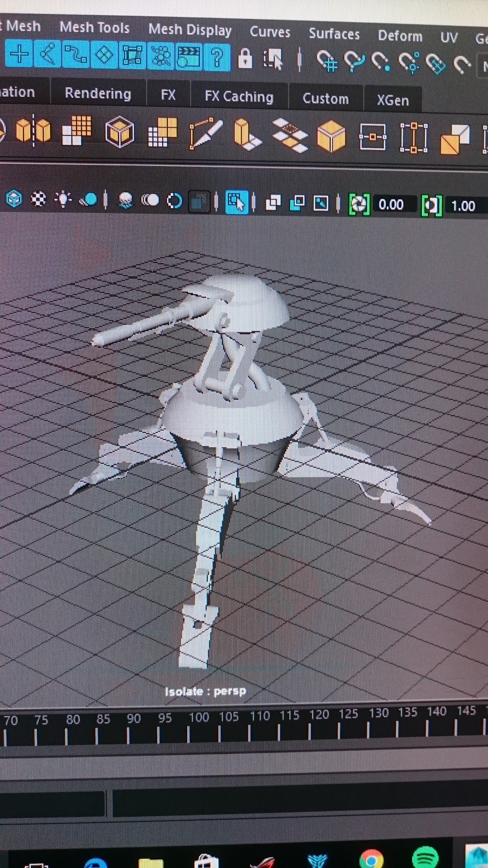Enable Snap to points magnet
Image resolution: width=488 pixels, height=868 pixels.
381,62
